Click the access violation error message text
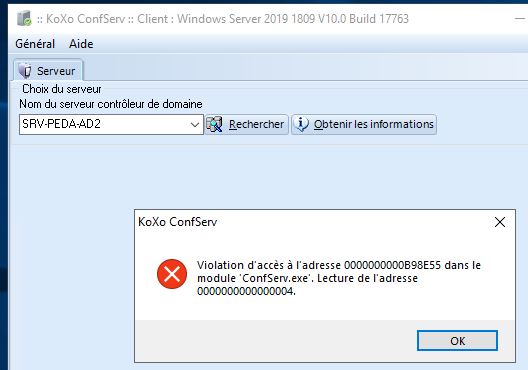Viewport: 528px width, 370px height. 339,278
